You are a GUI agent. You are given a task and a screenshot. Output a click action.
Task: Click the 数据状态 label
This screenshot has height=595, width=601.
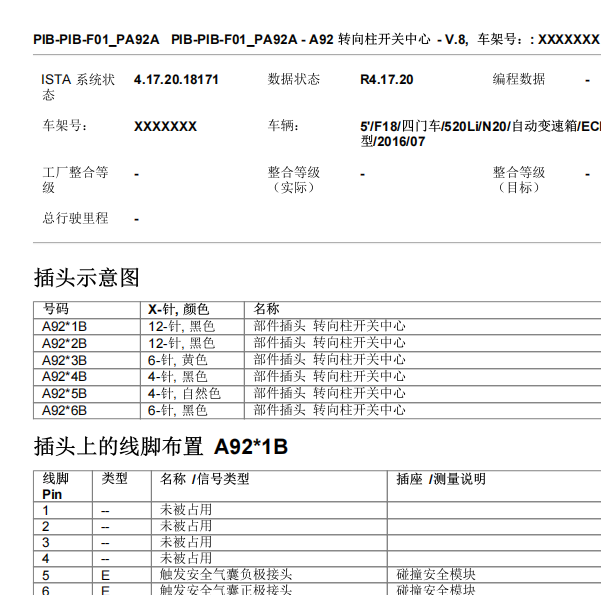pos(294,79)
